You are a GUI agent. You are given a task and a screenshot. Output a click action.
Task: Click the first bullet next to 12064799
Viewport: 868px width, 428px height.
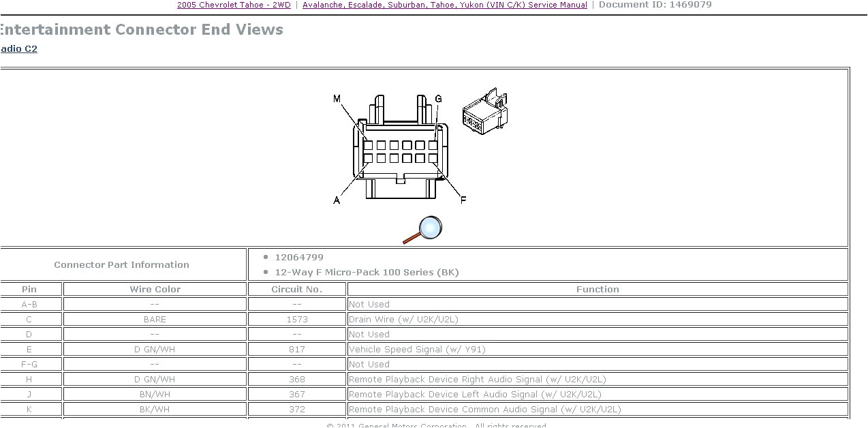click(266, 257)
